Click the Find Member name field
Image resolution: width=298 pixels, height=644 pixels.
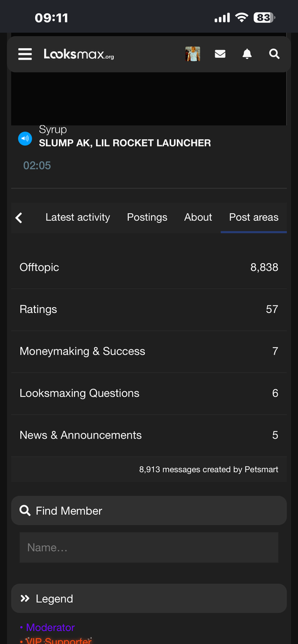(149, 548)
